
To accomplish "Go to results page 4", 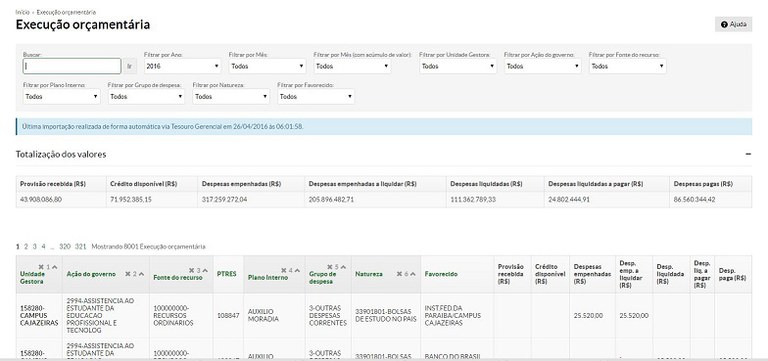I will click(43, 246).
